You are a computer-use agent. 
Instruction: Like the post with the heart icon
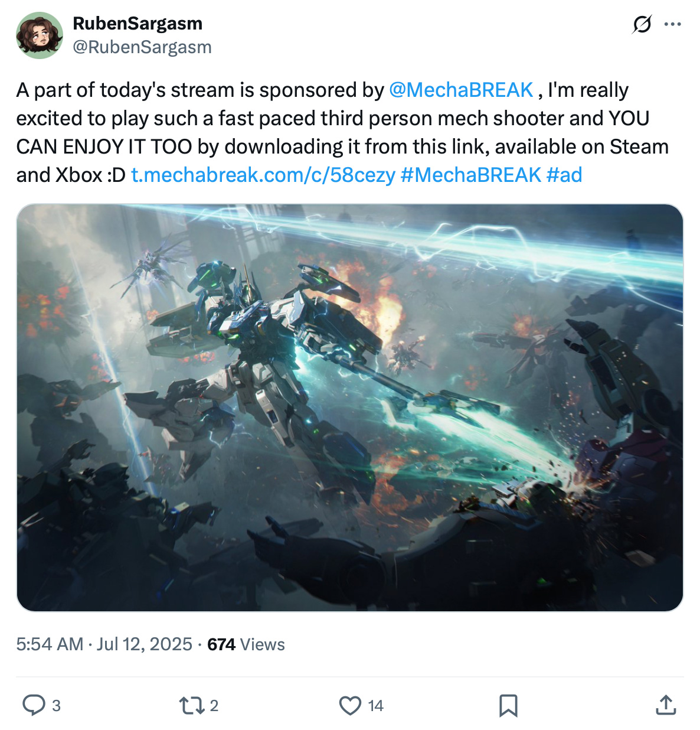[349, 705]
